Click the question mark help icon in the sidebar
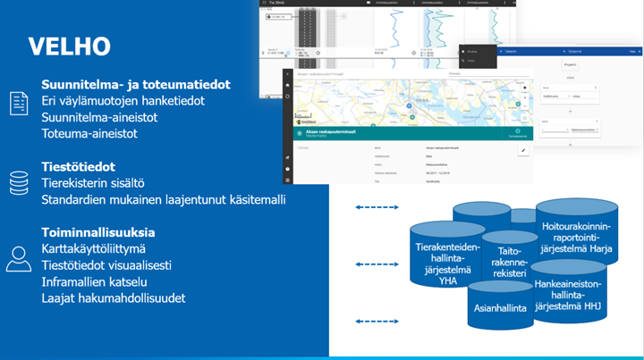This screenshot has width=644, height=360. [287, 169]
